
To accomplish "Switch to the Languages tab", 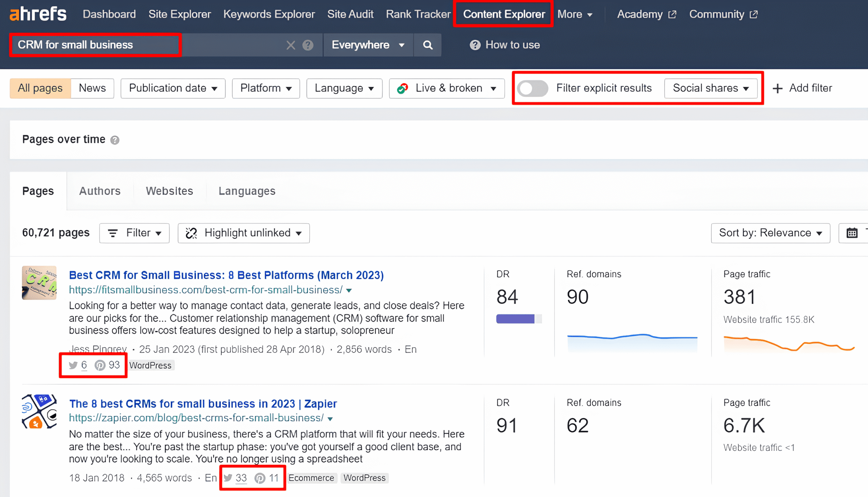I will coord(247,191).
